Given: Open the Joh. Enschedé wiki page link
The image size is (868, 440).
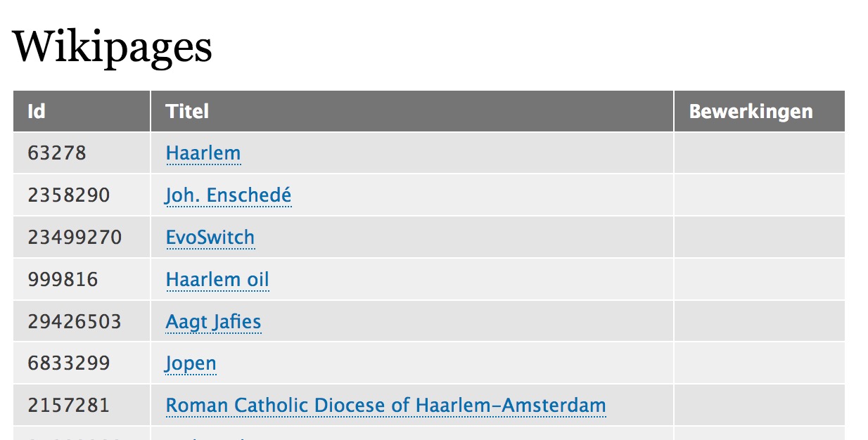Looking at the screenshot, I should click(228, 195).
